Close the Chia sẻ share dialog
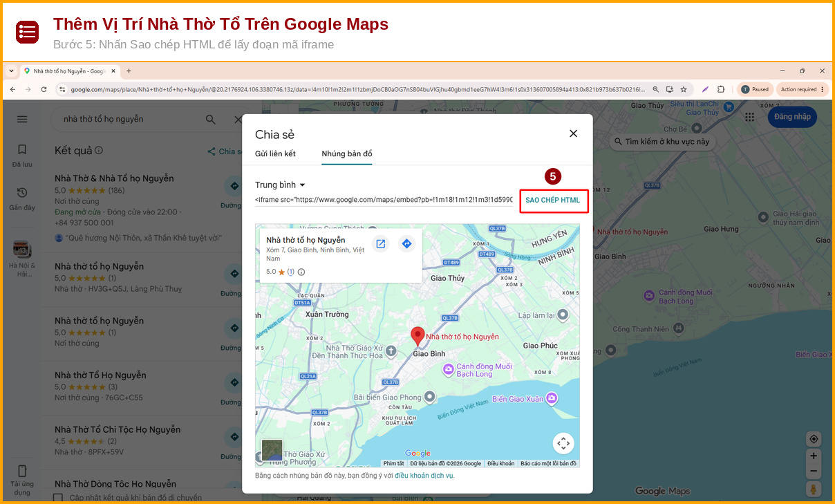Viewport: 835px width, 504px height. coord(573,133)
